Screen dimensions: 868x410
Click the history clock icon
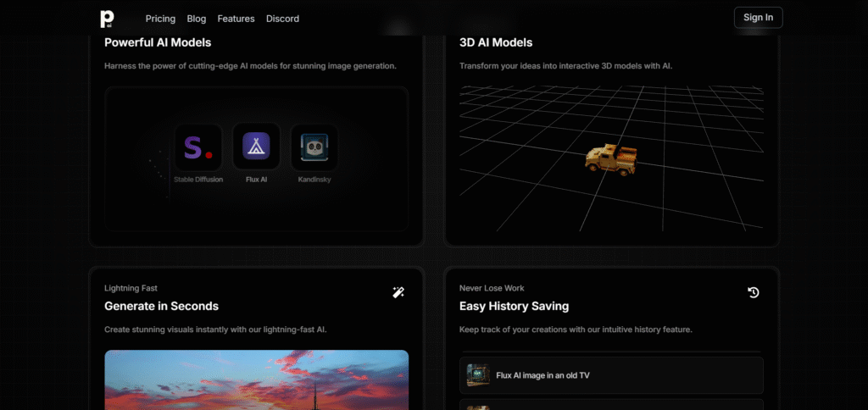754,293
